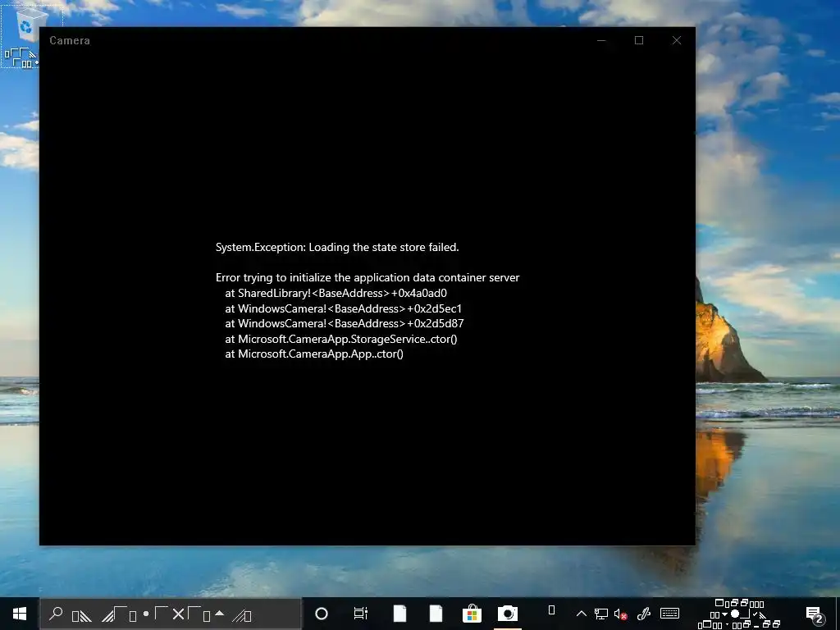The width and height of the screenshot is (840, 630).
Task: Open the taskbar clock and date
Action: click(x=740, y=614)
